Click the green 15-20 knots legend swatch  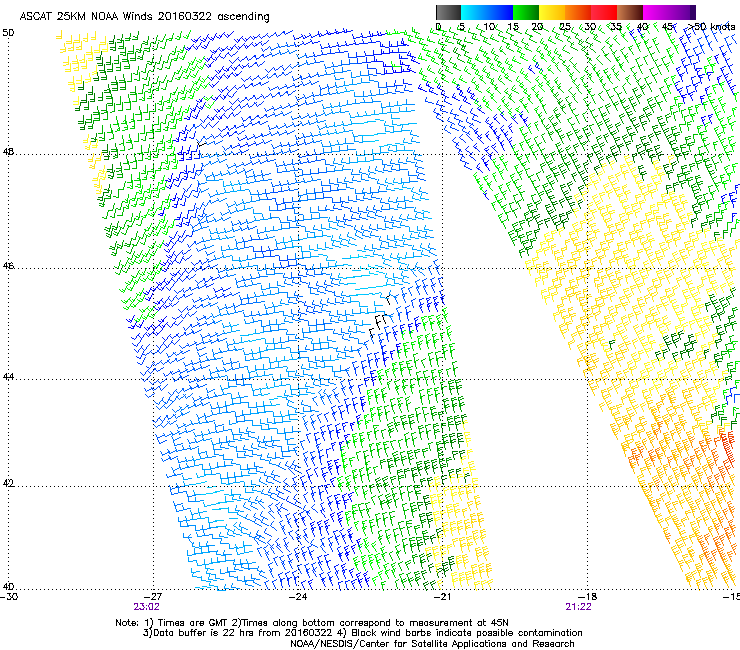click(526, 12)
